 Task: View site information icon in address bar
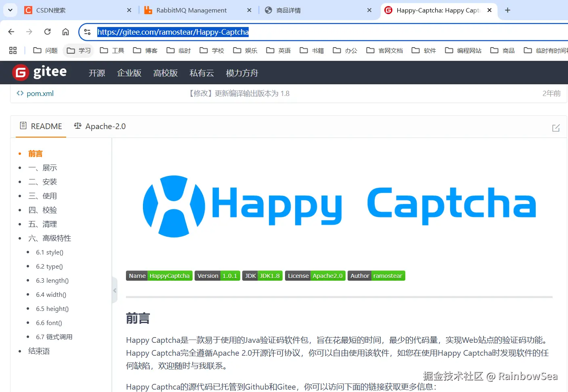pyautogui.click(x=87, y=32)
